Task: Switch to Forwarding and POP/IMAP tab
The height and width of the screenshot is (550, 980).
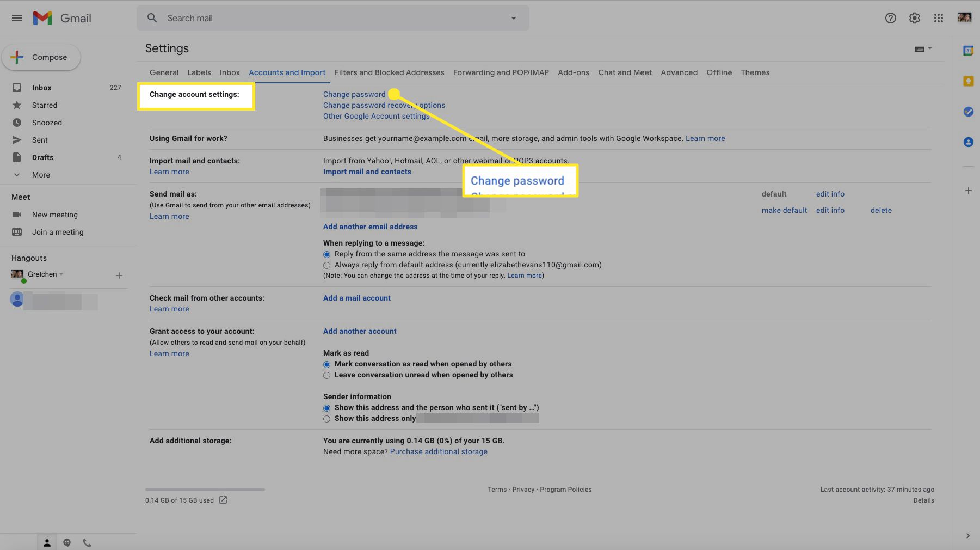Action: coord(501,72)
